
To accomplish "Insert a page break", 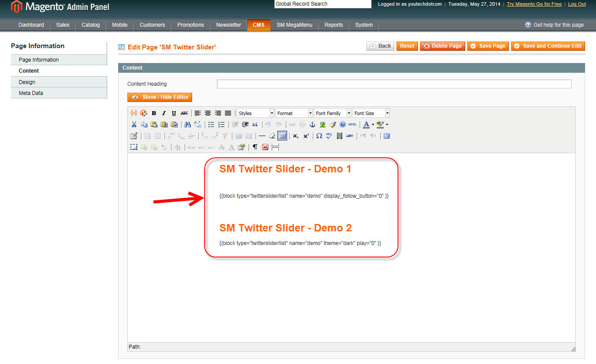I will click(x=275, y=147).
